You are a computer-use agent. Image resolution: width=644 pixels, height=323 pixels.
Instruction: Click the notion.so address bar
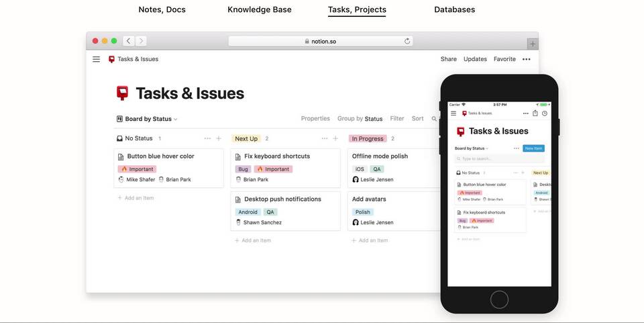coord(321,41)
